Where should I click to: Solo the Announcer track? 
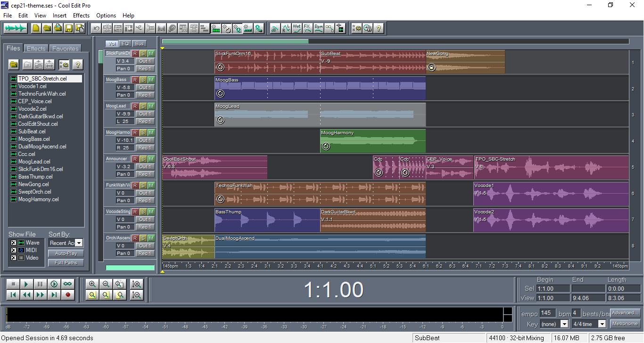tap(143, 159)
